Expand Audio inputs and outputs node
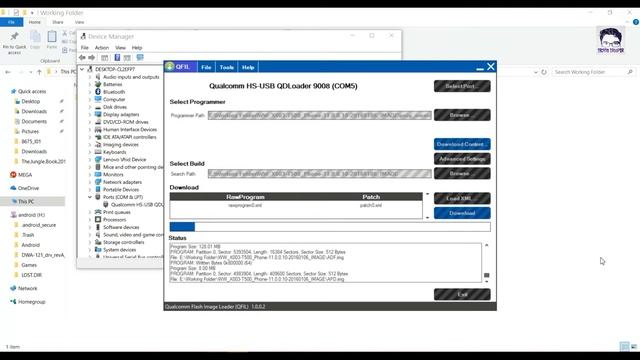This screenshot has width=640, height=360. 90,77
